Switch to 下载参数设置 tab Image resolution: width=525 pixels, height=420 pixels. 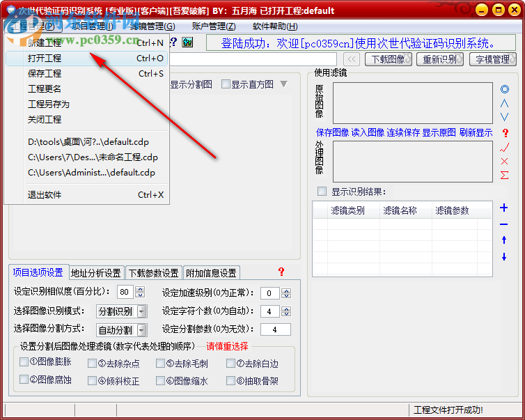154,273
